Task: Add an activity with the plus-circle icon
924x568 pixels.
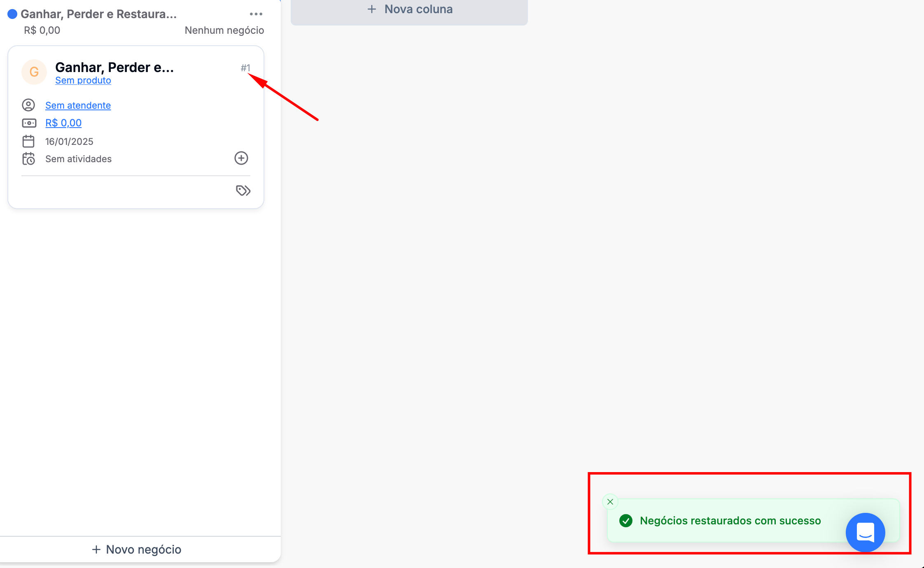Action: tap(241, 158)
